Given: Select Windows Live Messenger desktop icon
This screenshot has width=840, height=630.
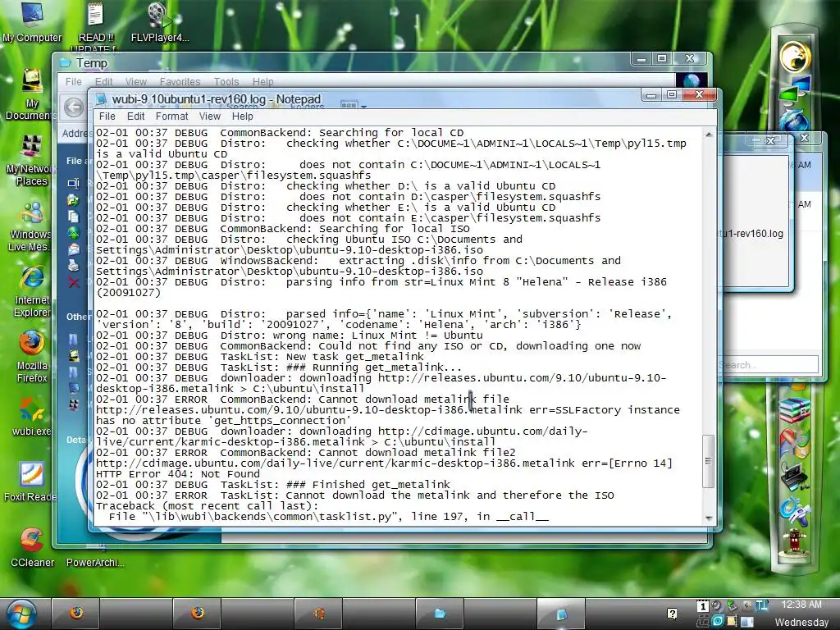Looking at the screenshot, I should point(30,226).
